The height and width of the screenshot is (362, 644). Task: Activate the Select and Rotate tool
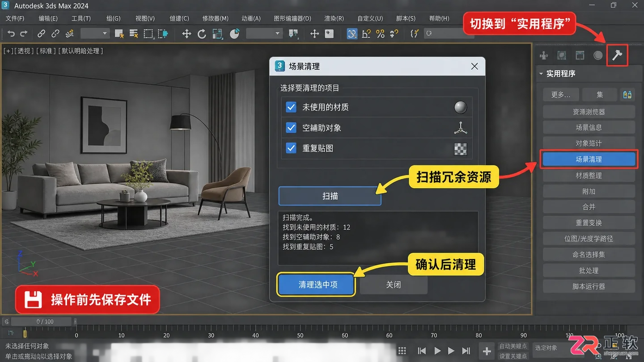pos(202,34)
